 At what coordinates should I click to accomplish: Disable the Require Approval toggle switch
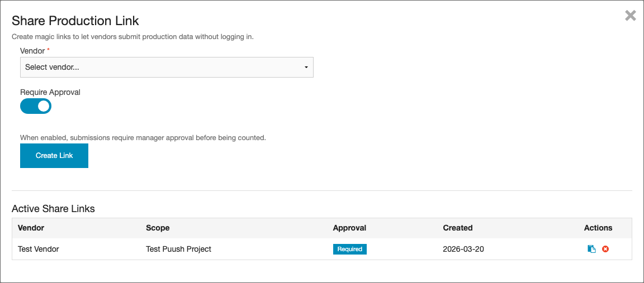coord(36,106)
